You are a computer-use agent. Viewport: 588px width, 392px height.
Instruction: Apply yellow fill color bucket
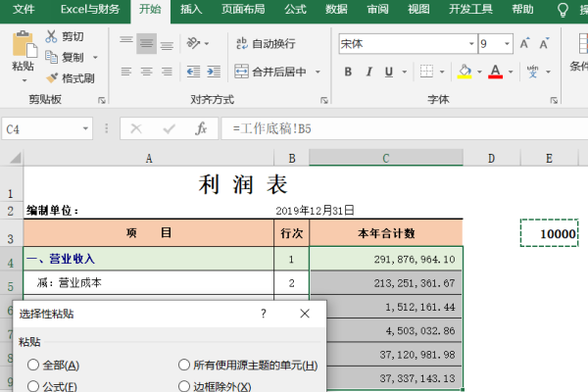point(465,72)
